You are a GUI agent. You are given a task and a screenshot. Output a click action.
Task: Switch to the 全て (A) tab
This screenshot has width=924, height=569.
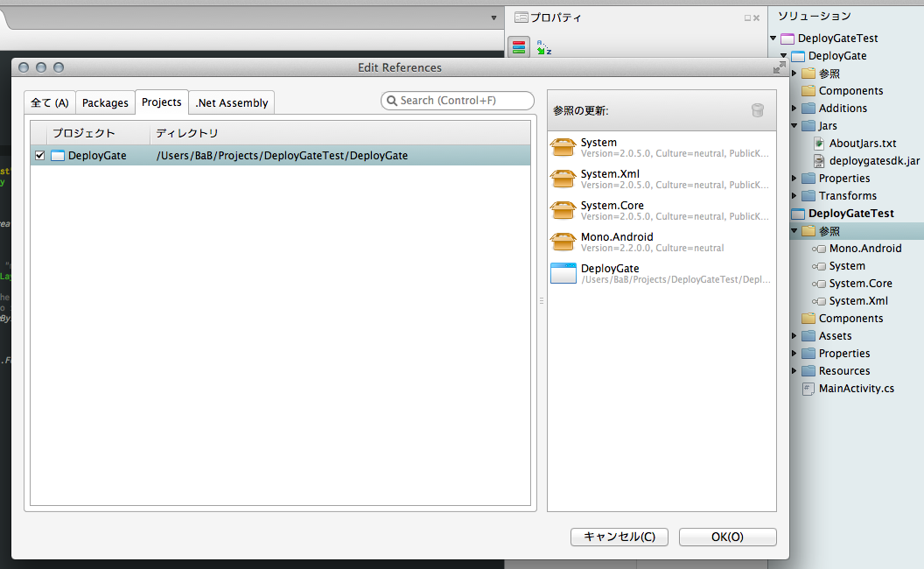coord(50,102)
